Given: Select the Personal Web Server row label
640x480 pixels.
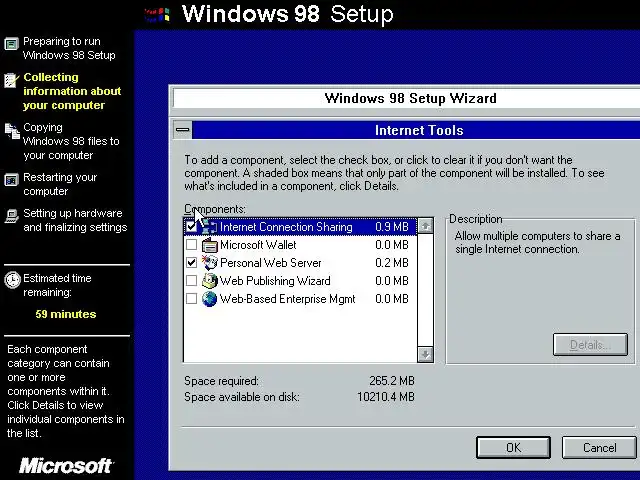Looking at the screenshot, I should (x=271, y=263).
